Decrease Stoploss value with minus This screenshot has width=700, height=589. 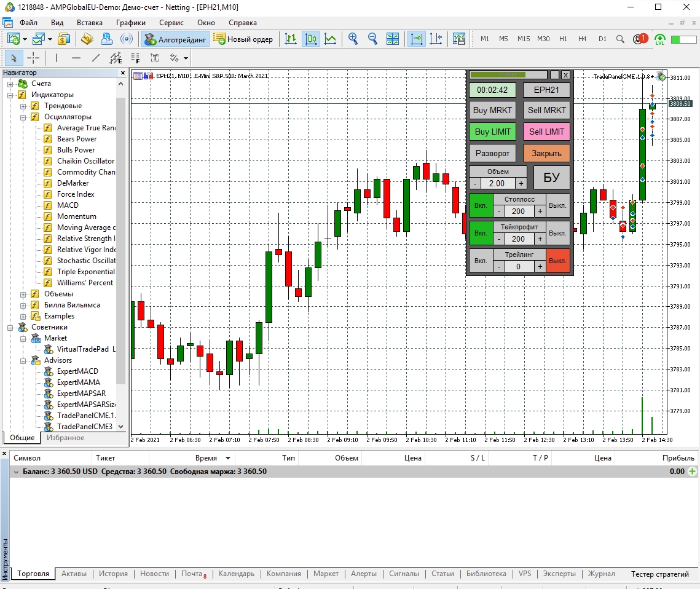click(x=498, y=211)
